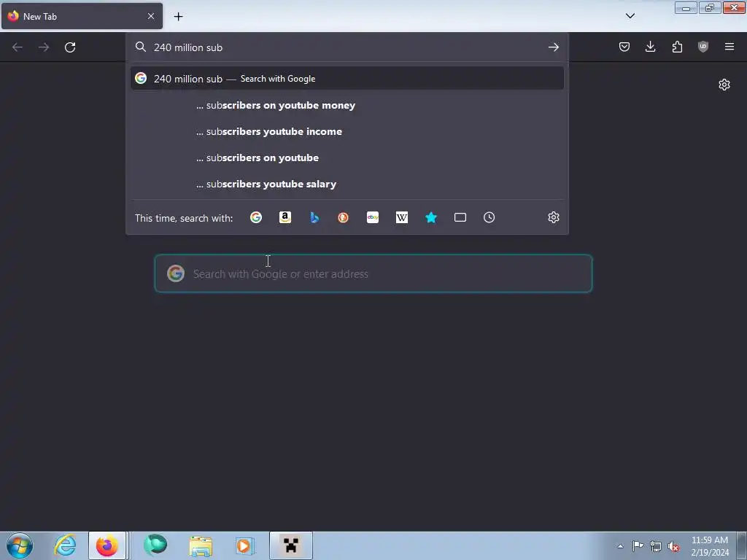Screen dimensions: 747x560
Task: Open the network tray icon
Action: pyautogui.click(x=656, y=546)
